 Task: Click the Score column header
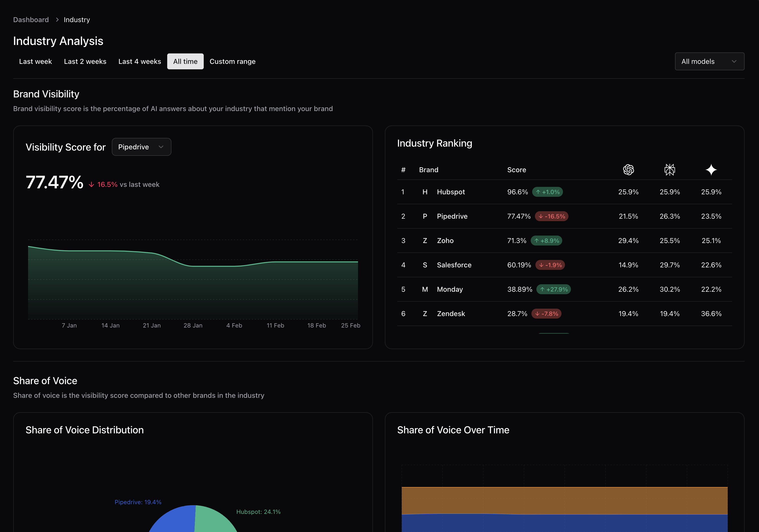click(x=516, y=170)
